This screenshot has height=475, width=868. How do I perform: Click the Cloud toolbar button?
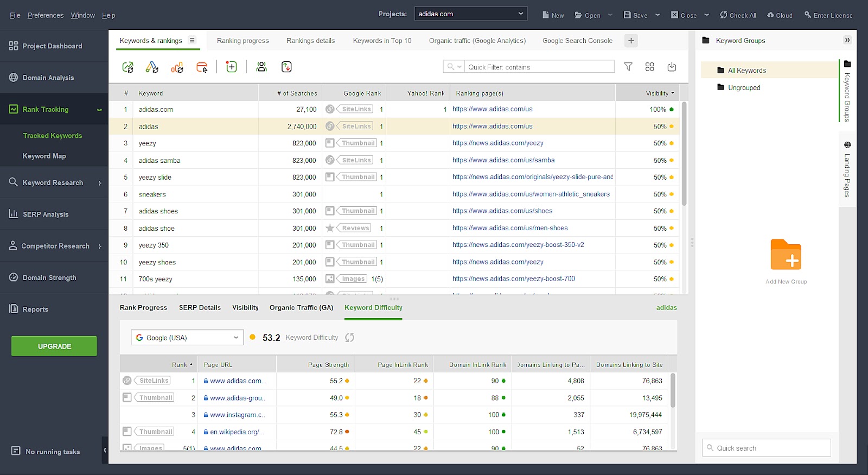(x=780, y=15)
